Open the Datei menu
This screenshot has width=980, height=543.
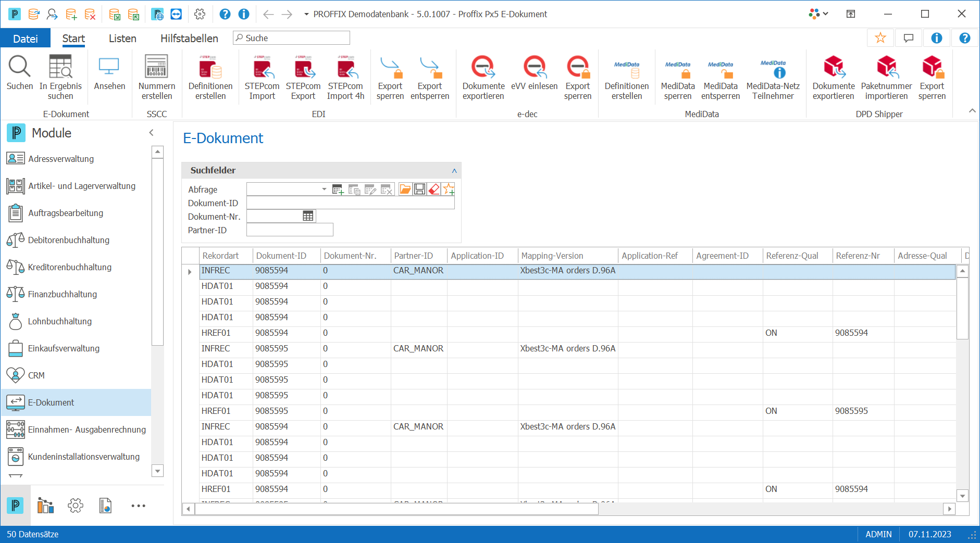pos(26,39)
